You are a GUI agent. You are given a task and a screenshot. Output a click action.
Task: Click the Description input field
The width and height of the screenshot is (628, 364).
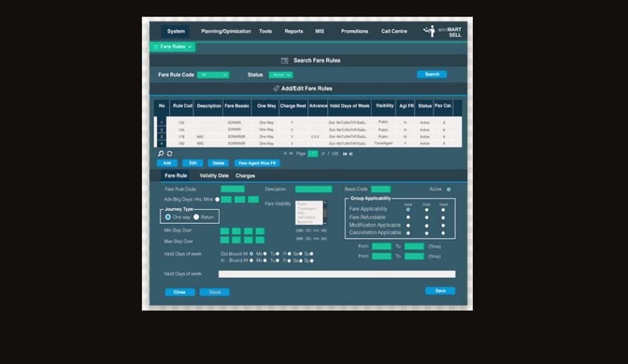(313, 190)
